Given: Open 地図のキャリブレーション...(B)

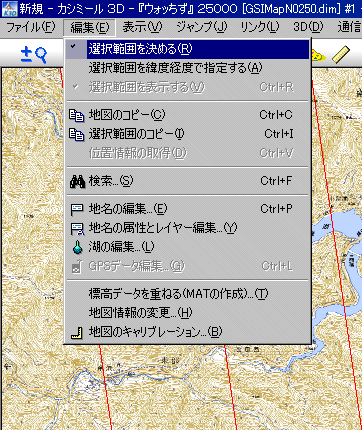Looking at the screenshot, I should (x=188, y=332).
